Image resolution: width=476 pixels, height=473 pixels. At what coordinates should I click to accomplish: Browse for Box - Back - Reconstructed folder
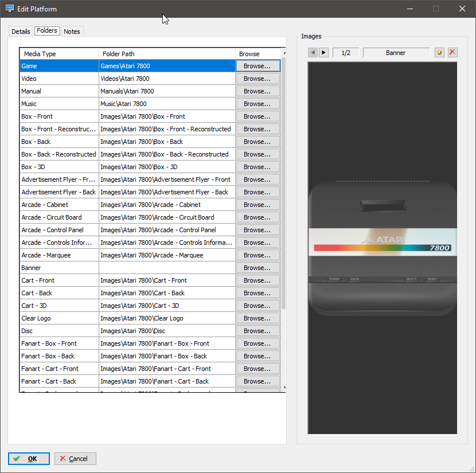click(257, 154)
